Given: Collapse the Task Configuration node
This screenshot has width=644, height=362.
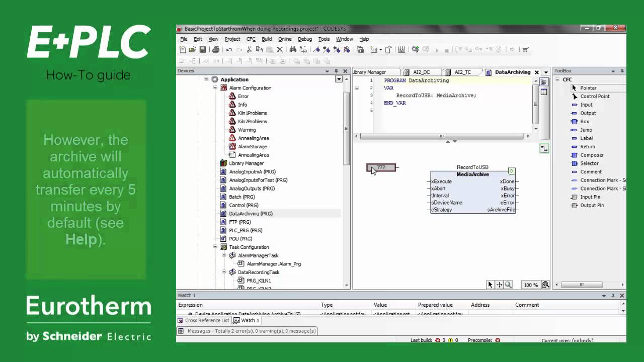Looking at the screenshot, I should pos(215,247).
